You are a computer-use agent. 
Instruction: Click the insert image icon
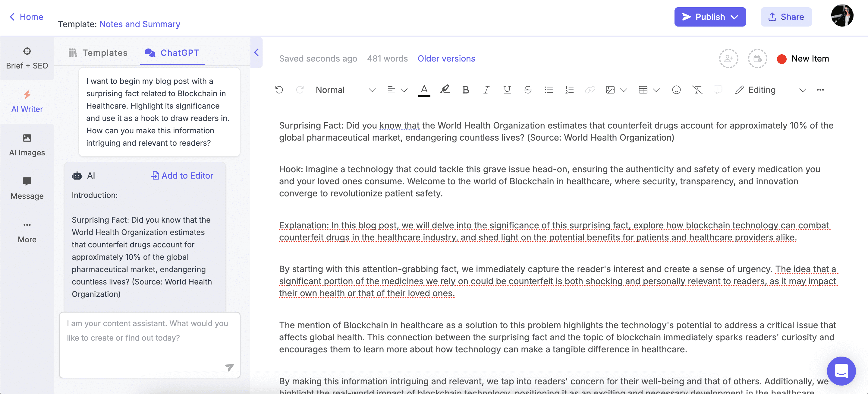[x=610, y=90]
